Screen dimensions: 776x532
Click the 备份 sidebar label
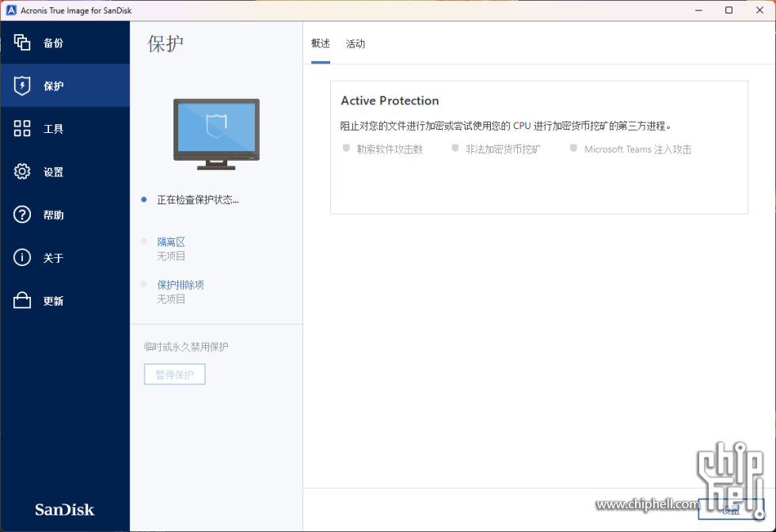point(54,43)
